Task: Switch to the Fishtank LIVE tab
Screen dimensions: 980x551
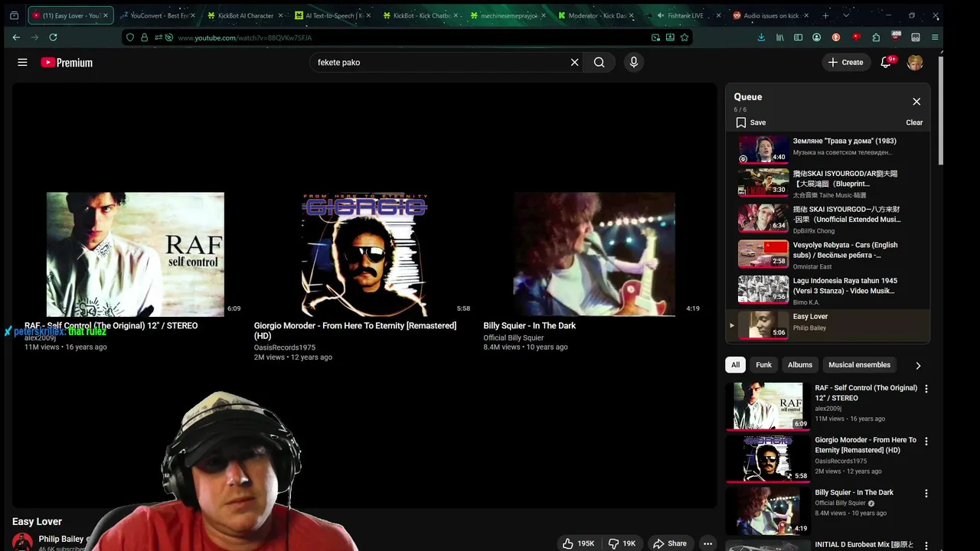Action: 684,15
